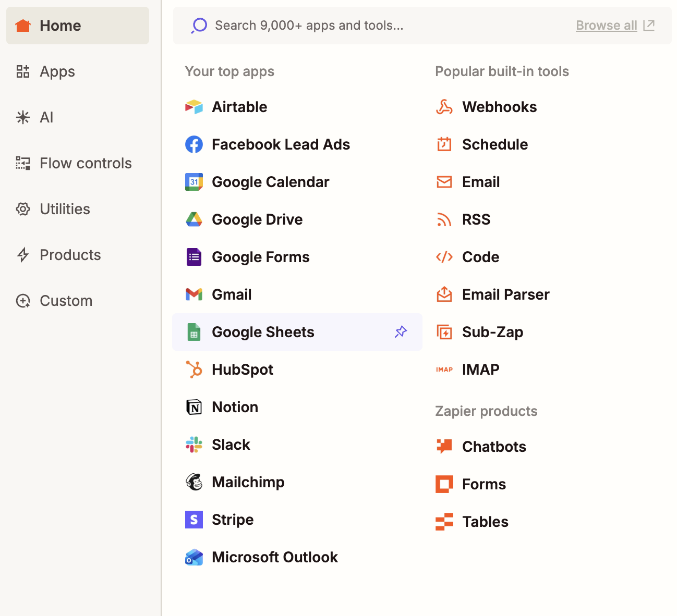Click the Google Calendar icon
677x616 pixels.
point(194,182)
